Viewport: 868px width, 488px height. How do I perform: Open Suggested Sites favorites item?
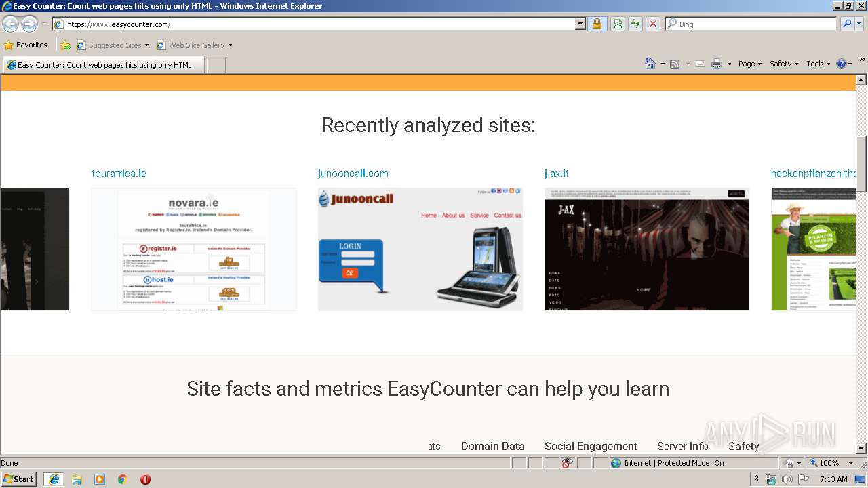click(x=112, y=45)
